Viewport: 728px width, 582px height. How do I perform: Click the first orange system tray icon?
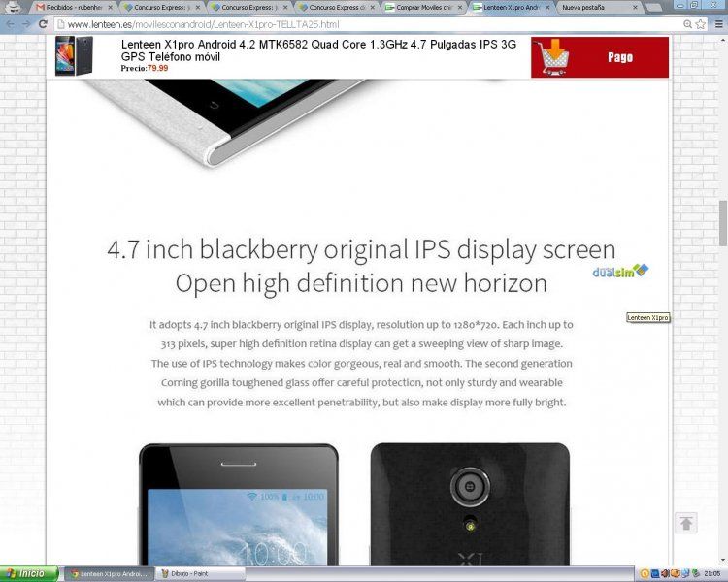645,574
